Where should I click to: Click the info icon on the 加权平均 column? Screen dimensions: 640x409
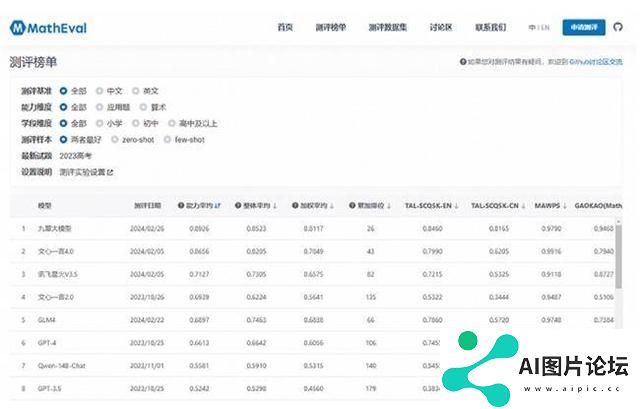coord(295,205)
